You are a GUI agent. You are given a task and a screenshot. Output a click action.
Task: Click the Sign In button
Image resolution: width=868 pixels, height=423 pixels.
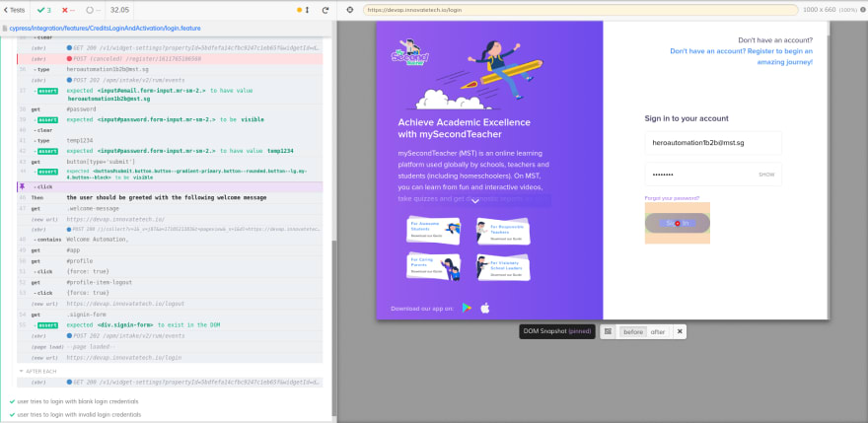tap(677, 223)
